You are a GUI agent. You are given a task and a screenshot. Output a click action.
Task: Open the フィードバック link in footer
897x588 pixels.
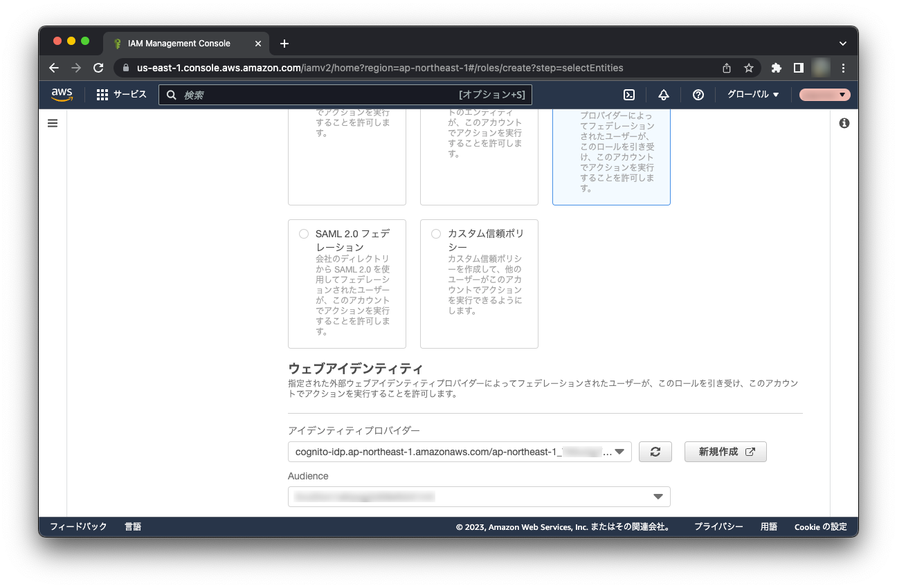coord(78,526)
